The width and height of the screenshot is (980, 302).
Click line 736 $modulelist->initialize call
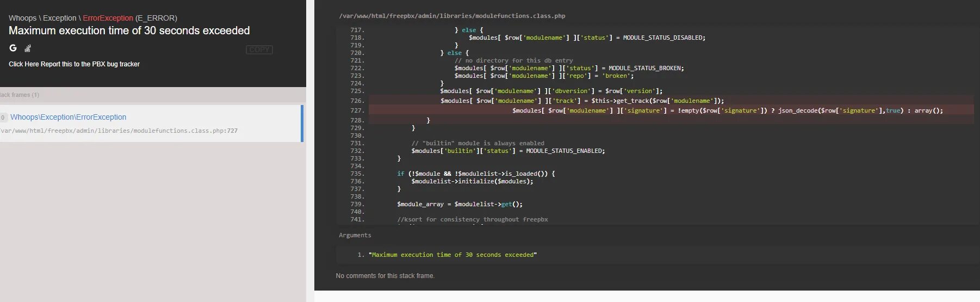pyautogui.click(x=472, y=181)
